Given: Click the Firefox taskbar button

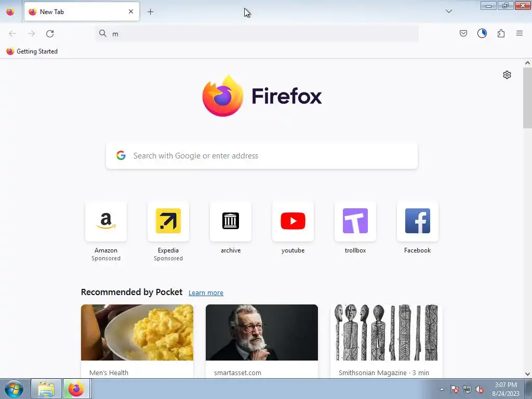Looking at the screenshot, I should coord(76,389).
